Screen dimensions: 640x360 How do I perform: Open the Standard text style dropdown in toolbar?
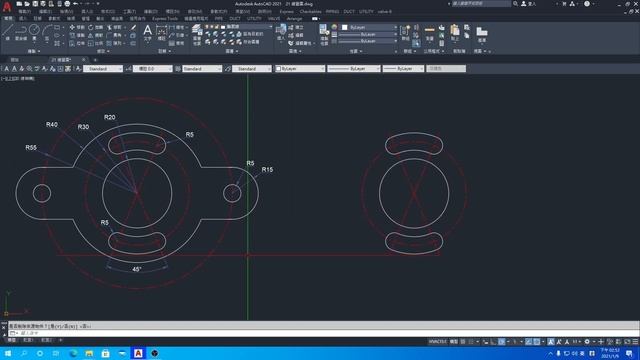click(103, 69)
